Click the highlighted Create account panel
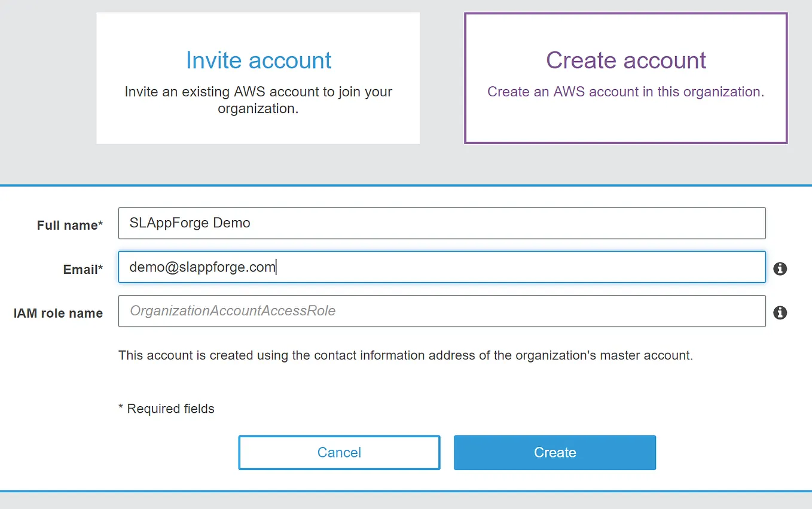The width and height of the screenshot is (812, 509). pyautogui.click(x=625, y=78)
